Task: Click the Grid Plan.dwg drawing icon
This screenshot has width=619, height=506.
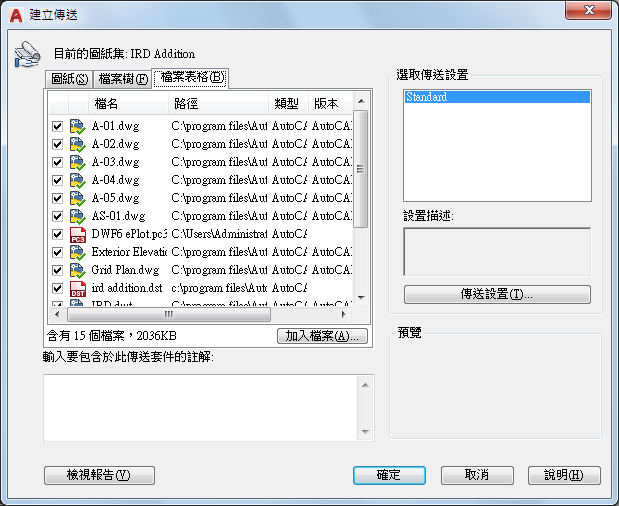Action: 78,270
